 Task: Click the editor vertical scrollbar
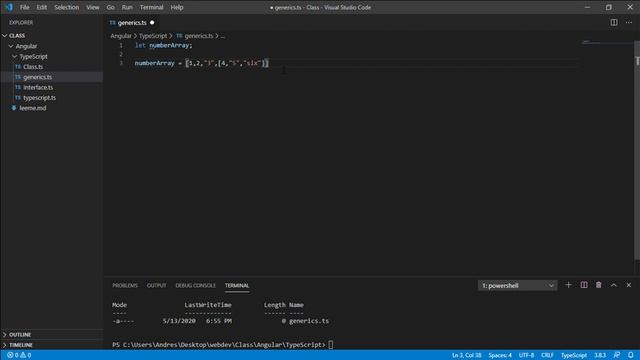(637, 150)
